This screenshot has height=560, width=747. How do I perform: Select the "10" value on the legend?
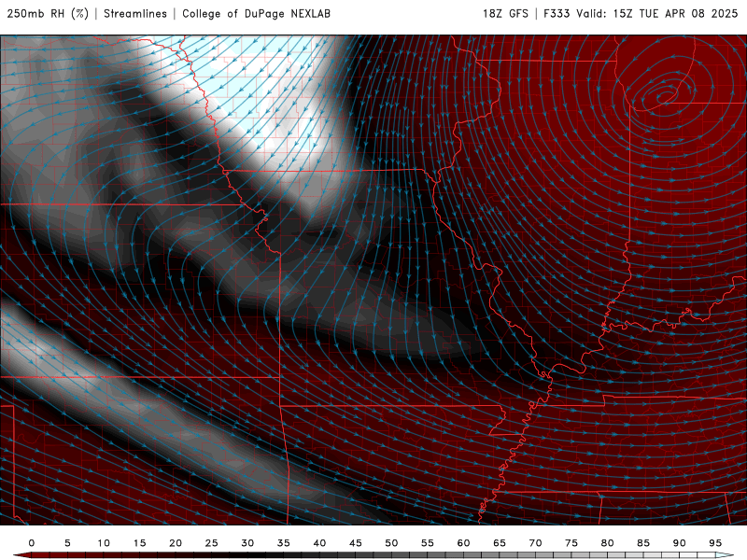pyautogui.click(x=104, y=543)
